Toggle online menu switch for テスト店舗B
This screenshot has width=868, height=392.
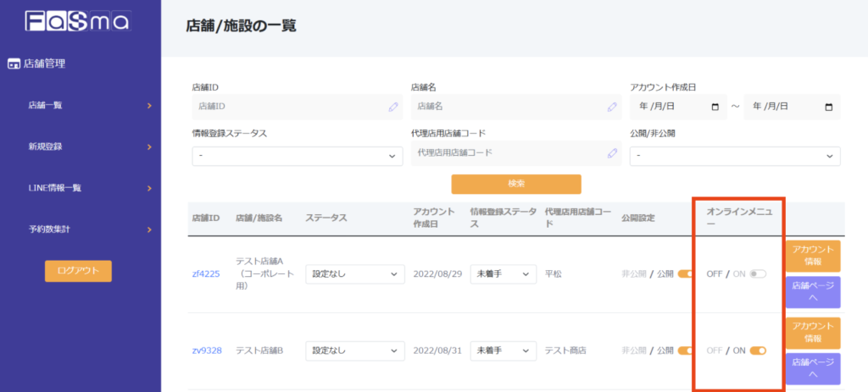click(758, 351)
